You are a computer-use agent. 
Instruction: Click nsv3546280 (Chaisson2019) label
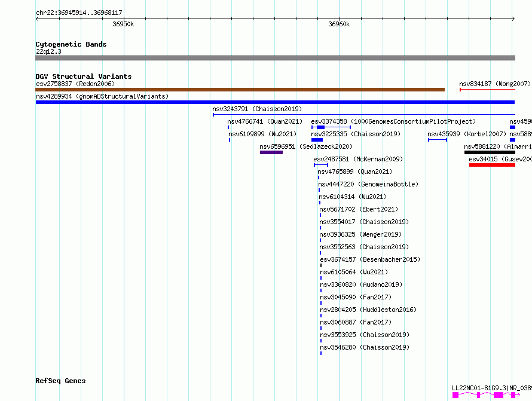pyautogui.click(x=365, y=347)
